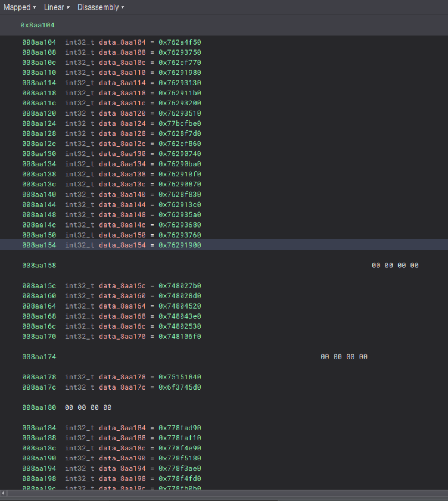Click the horizontal scrollbar left arrow
This screenshot has width=448, height=501.
point(4,493)
